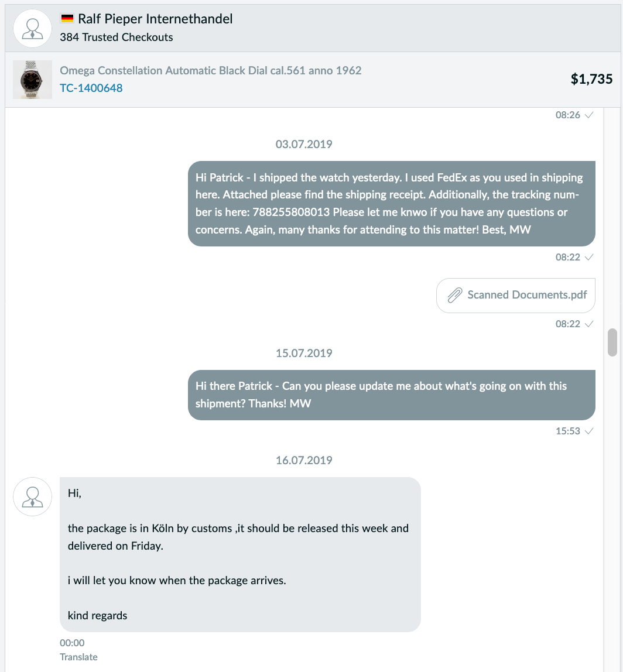Click the $1,735 price label
The width and height of the screenshot is (623, 672).
[x=592, y=79]
